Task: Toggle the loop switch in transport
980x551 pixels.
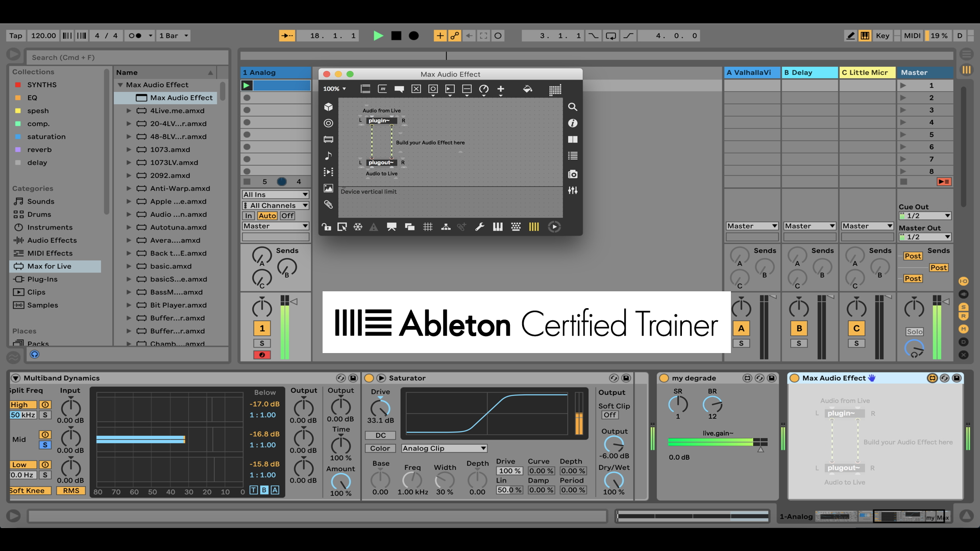Action: pos(611,36)
